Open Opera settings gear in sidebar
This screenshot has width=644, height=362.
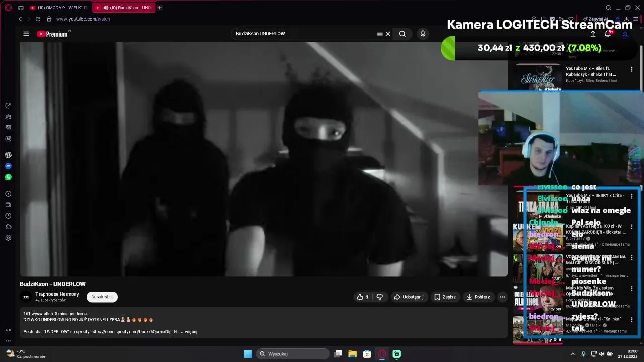coord(8,238)
